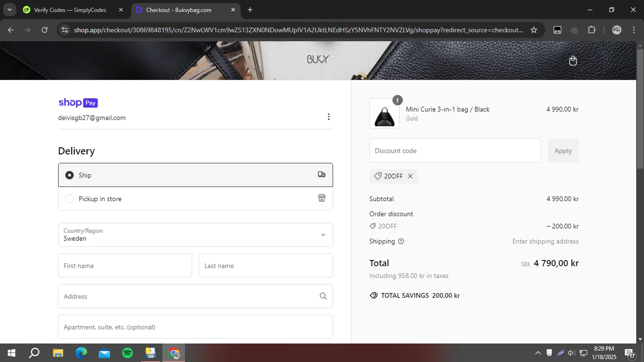Open the Windows Start menu

coord(12,353)
